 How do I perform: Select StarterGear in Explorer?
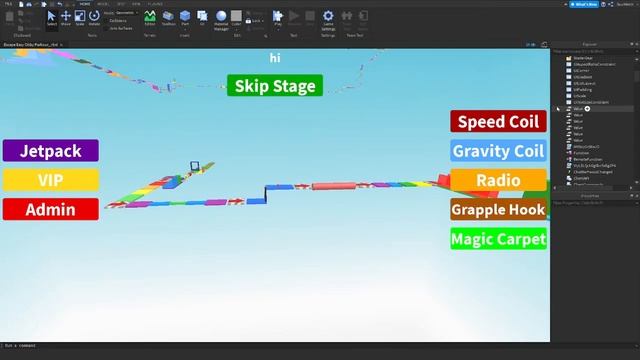[582, 58]
